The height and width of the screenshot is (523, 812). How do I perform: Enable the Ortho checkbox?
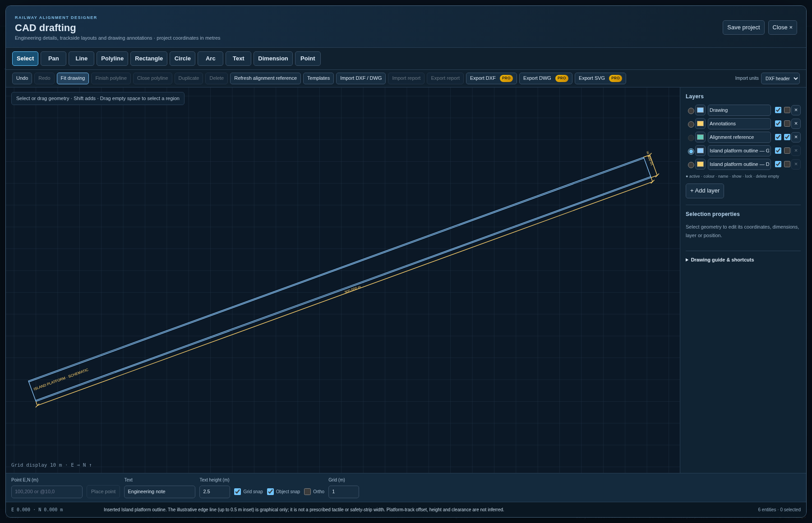(307, 492)
